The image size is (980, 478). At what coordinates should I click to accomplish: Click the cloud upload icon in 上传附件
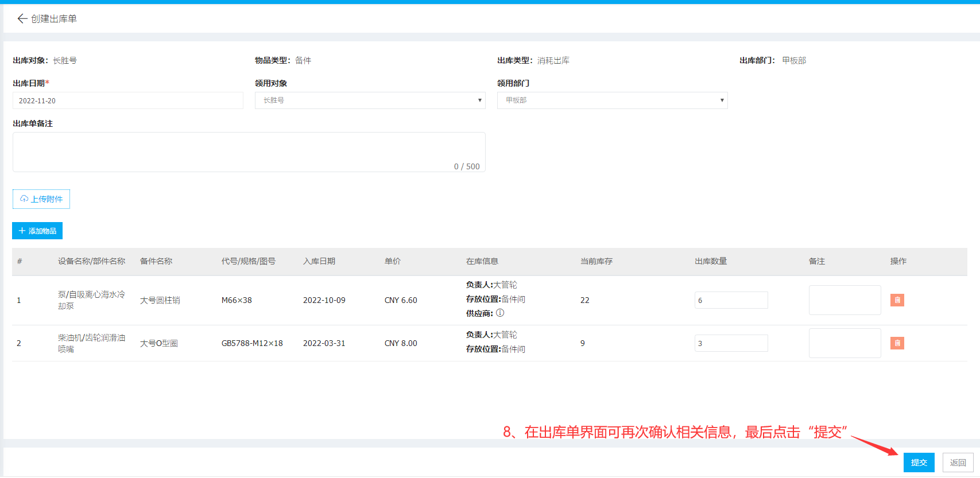(x=24, y=199)
